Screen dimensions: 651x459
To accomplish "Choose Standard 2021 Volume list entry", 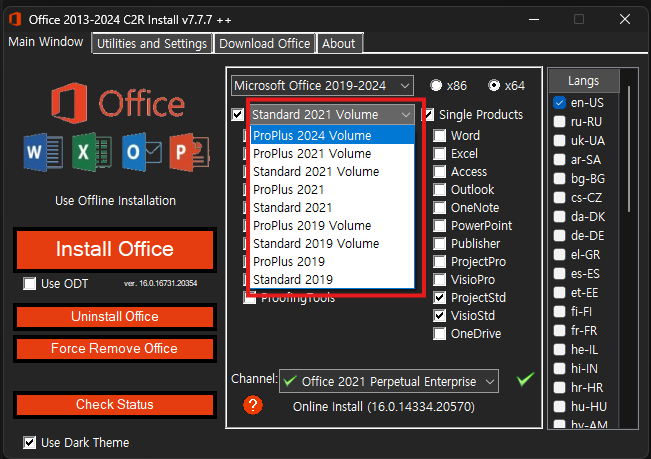I will click(x=333, y=172).
